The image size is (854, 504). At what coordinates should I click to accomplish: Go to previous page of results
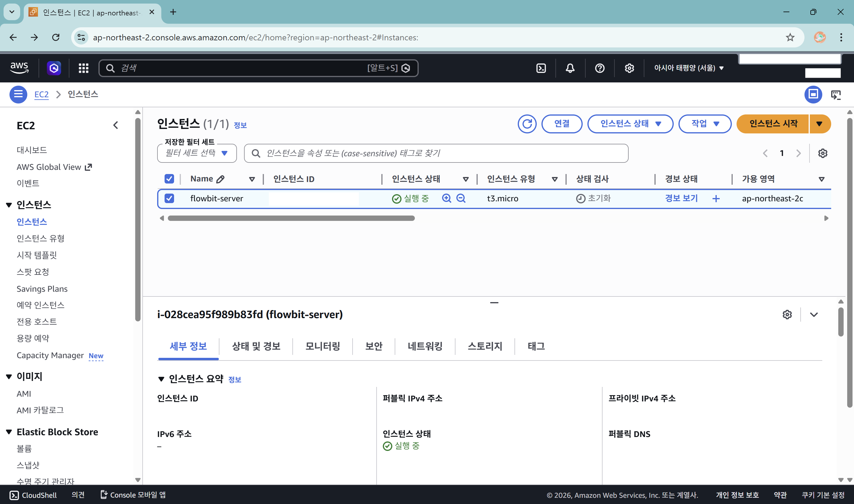click(x=765, y=153)
